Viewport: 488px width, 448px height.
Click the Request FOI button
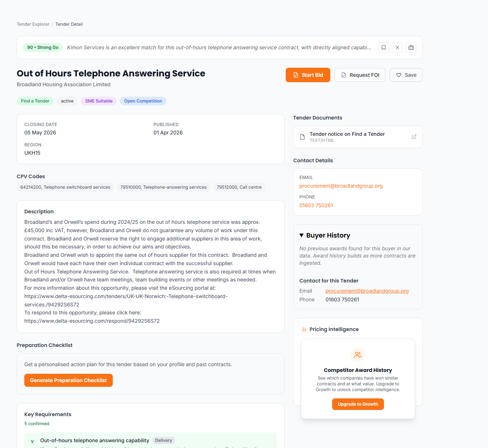tap(360, 75)
